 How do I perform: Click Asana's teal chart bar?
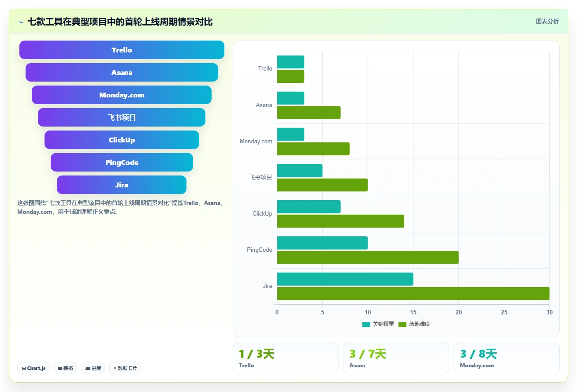click(x=290, y=98)
